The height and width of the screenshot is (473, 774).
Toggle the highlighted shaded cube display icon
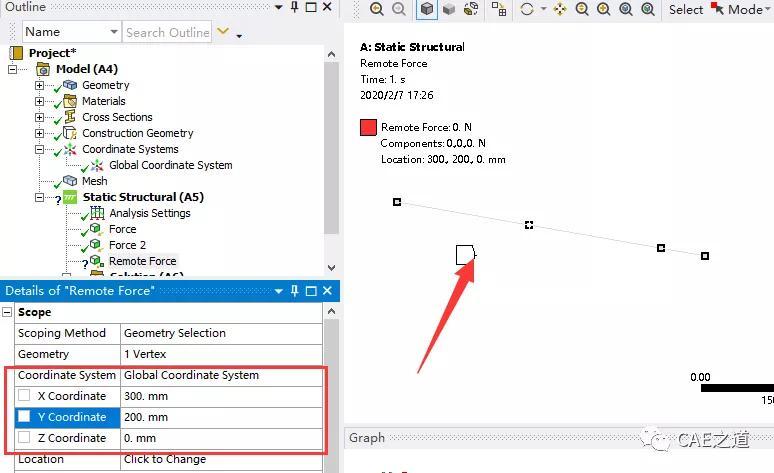point(427,9)
